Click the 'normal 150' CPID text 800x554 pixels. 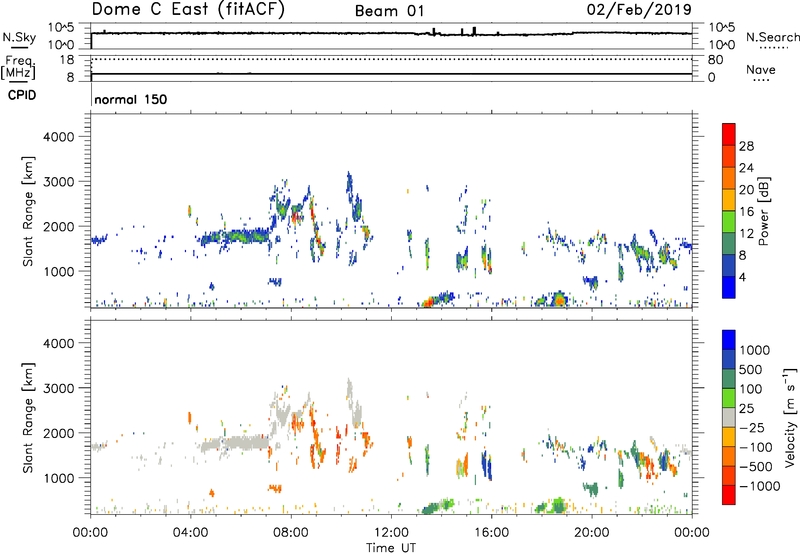(x=131, y=99)
